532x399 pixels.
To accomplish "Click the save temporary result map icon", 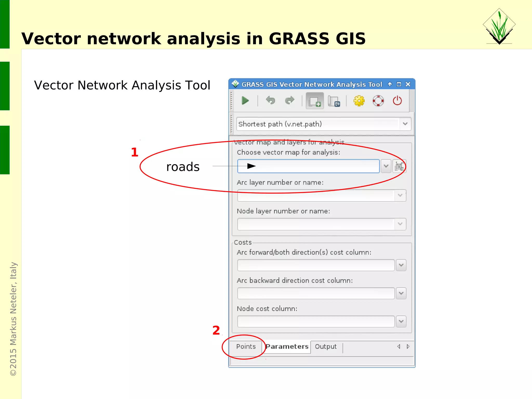I will click(x=334, y=101).
